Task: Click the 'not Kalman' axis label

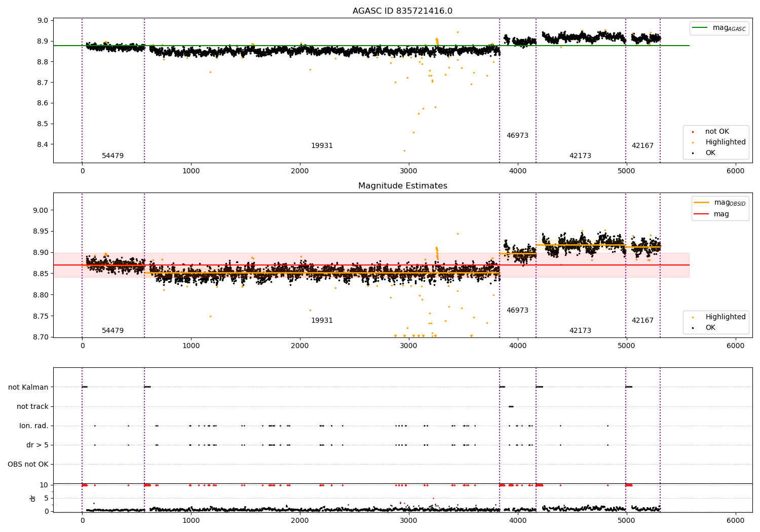Action: point(28,388)
